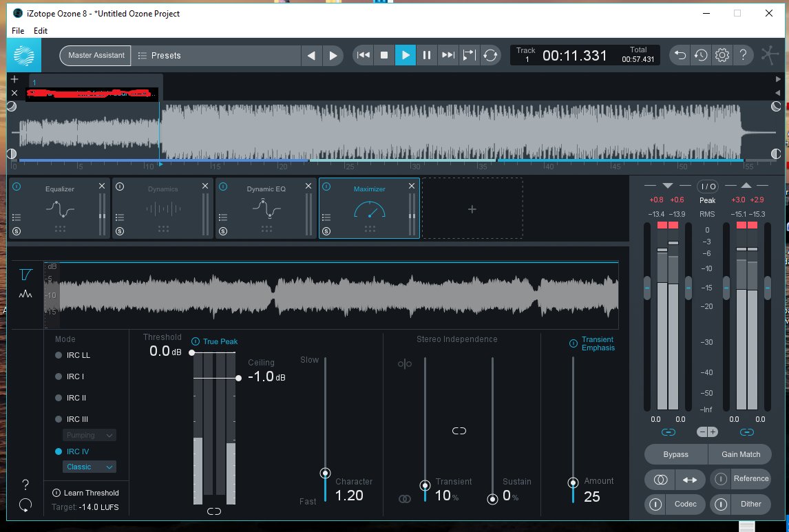Open the settings gear

pyautogui.click(x=722, y=55)
